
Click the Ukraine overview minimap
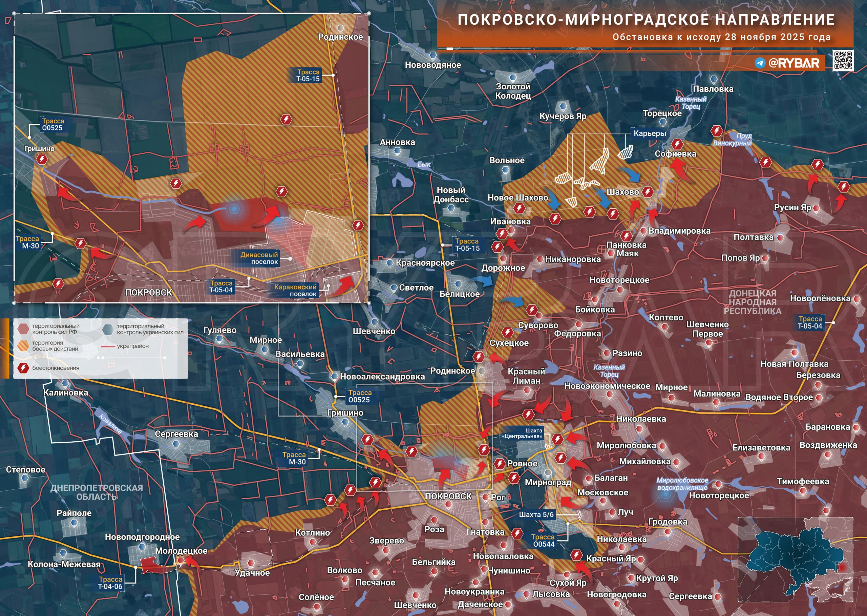pos(795,559)
